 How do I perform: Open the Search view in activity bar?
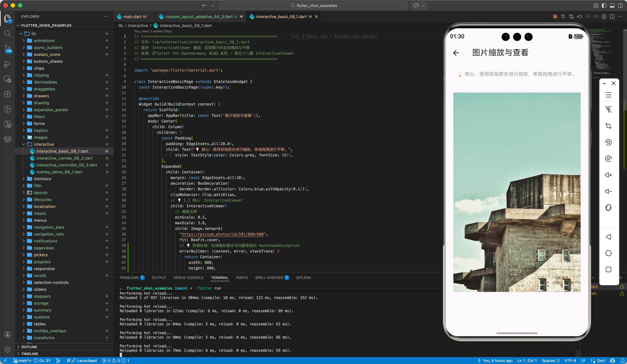coord(8,34)
